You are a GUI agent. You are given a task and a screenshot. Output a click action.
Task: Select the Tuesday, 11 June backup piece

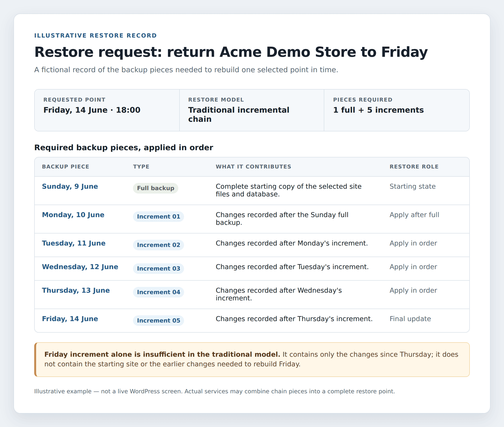pyautogui.click(x=74, y=243)
